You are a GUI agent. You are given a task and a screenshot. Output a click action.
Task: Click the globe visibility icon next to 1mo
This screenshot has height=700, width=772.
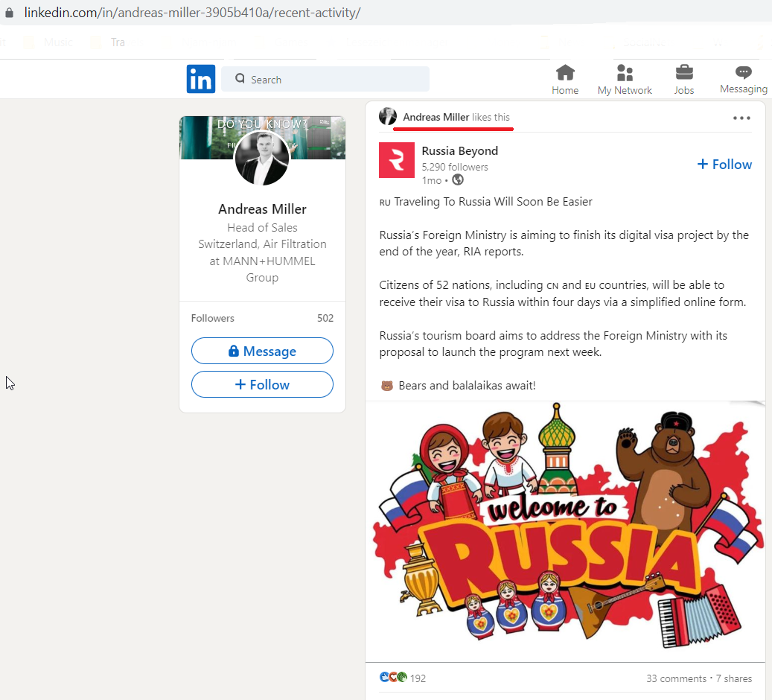pyautogui.click(x=458, y=179)
